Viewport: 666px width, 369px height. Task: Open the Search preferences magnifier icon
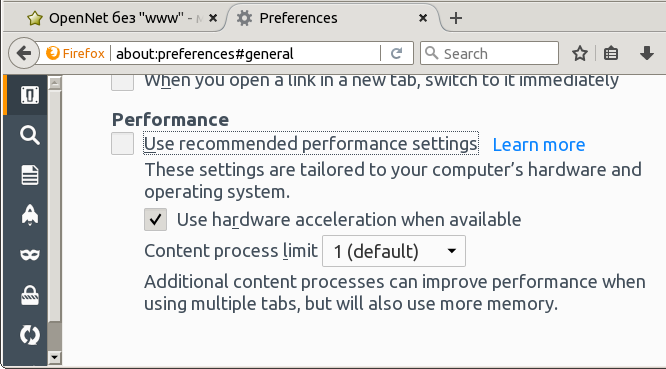click(29, 135)
